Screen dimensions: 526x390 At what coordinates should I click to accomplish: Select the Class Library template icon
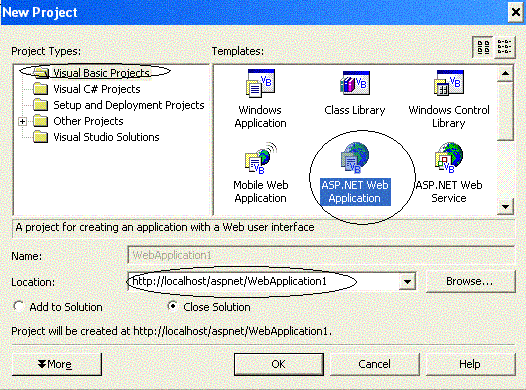(x=355, y=83)
